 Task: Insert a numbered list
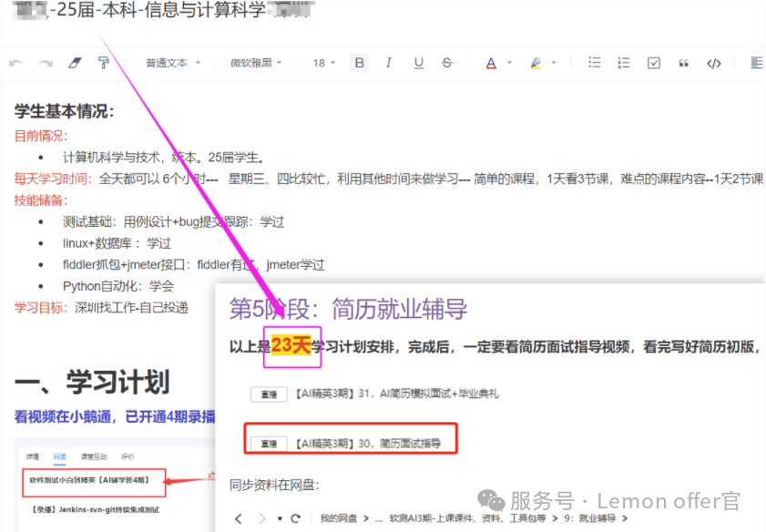point(623,63)
